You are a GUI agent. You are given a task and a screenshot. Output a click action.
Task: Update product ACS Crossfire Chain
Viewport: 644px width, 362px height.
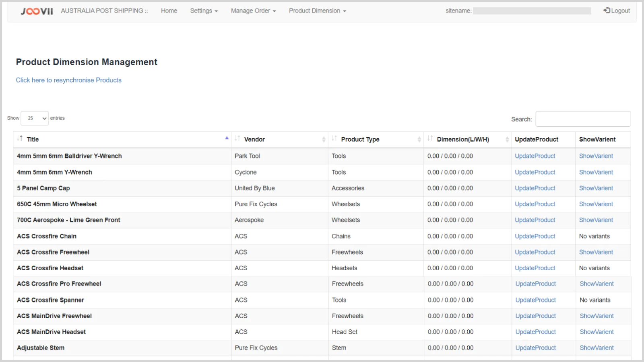(535, 237)
